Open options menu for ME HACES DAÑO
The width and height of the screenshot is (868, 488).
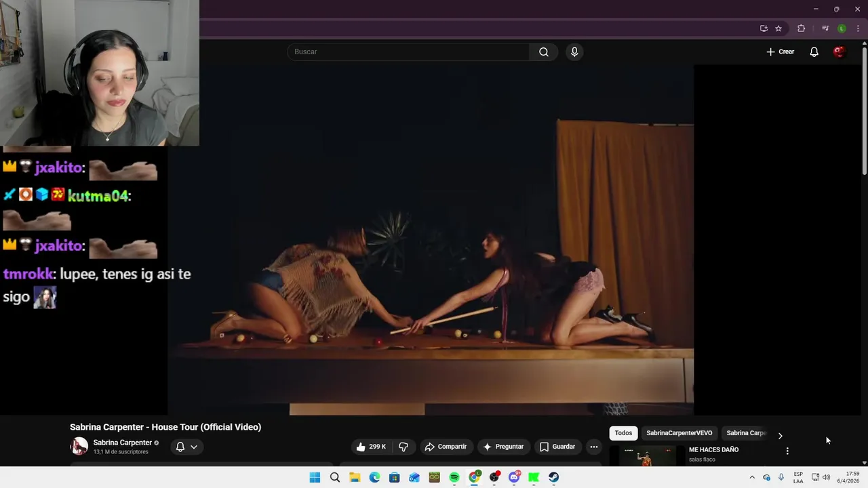point(787,451)
